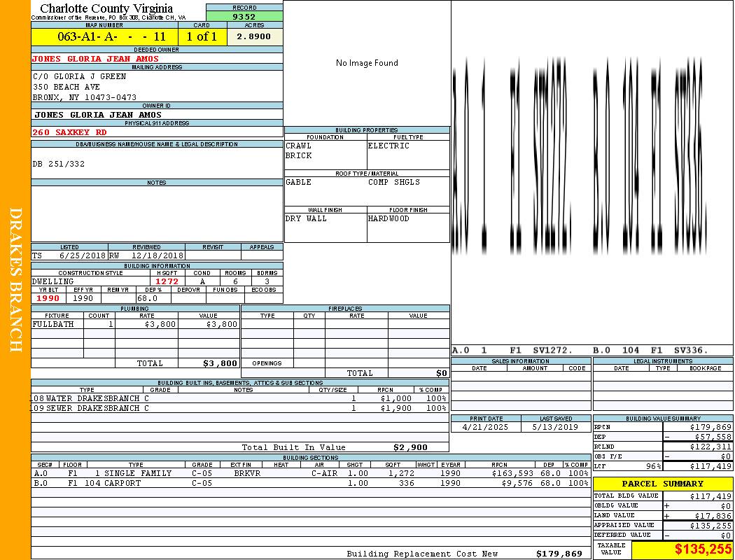Select map number 063-A1- A- - - 11

111,36
